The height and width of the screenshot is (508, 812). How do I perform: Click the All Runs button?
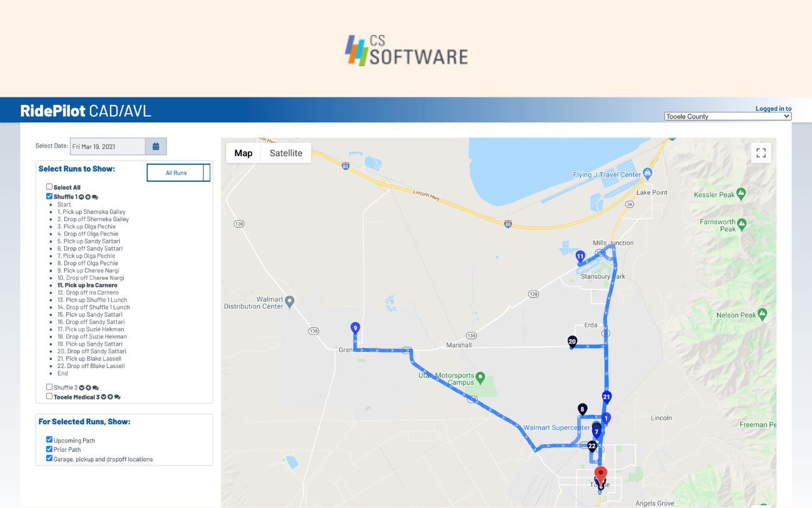tap(178, 172)
